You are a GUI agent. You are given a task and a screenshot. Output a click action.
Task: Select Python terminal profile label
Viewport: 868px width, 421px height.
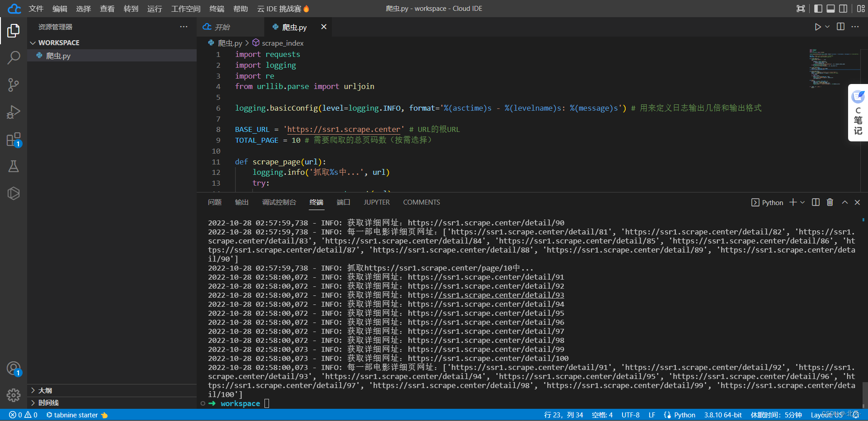(x=767, y=202)
